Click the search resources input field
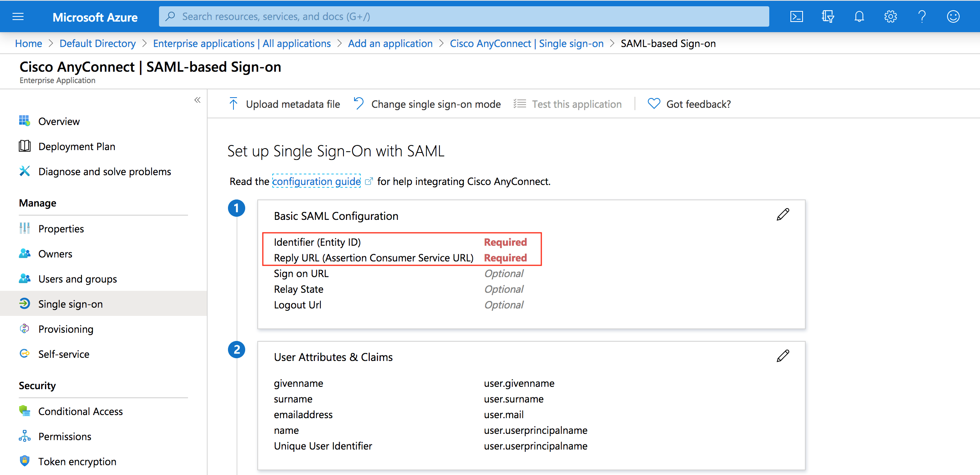980x475 pixels. [x=464, y=16]
